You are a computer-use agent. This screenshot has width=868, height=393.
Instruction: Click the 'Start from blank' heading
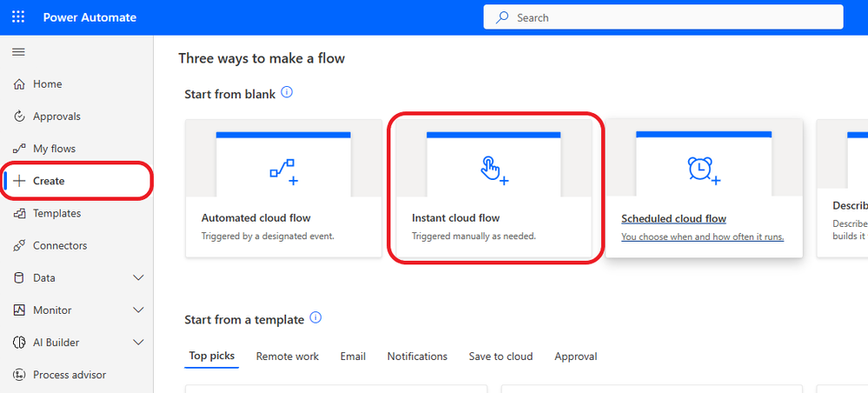coord(229,94)
